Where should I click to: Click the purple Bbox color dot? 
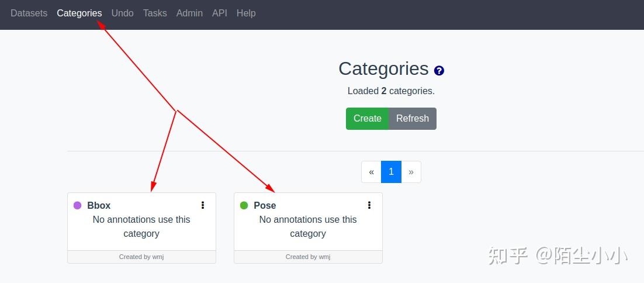(x=77, y=205)
